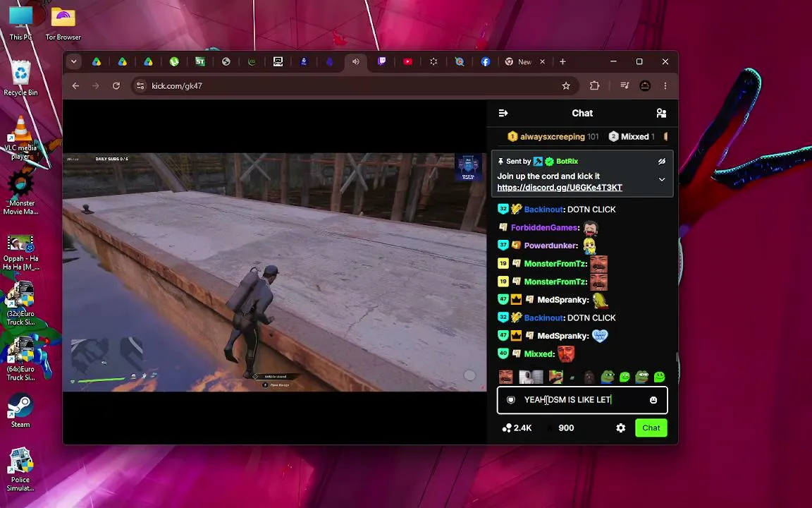
Task: Select Police Simulat... desktop icon
Action: (20, 470)
